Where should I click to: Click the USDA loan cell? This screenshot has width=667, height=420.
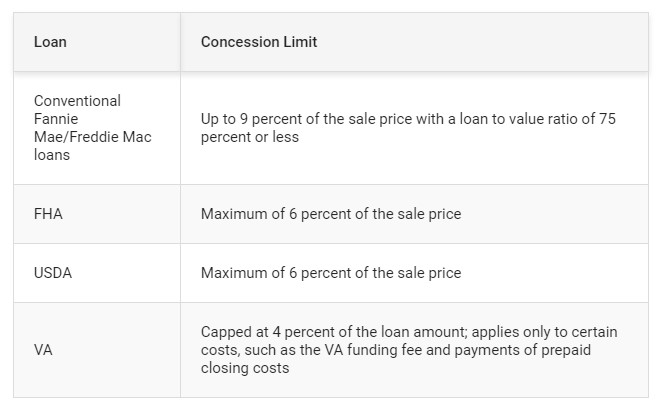click(x=97, y=273)
